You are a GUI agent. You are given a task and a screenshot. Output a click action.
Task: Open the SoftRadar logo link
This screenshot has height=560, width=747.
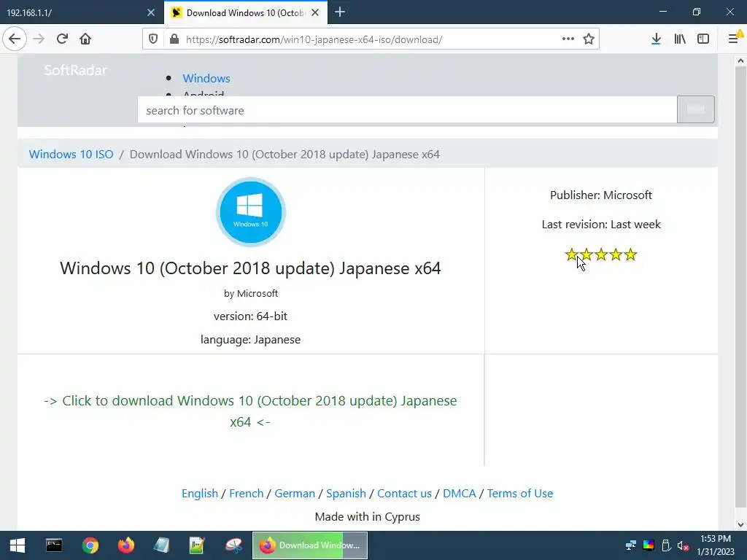pos(75,71)
